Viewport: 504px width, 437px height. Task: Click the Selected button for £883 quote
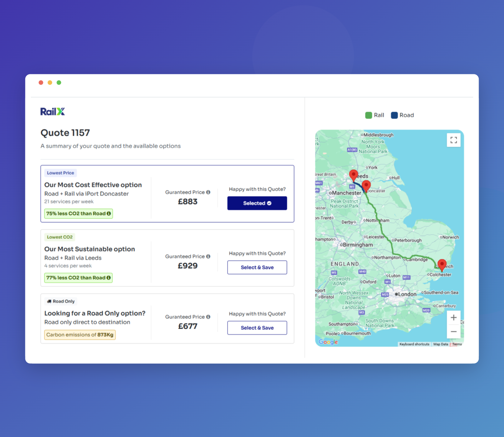[x=257, y=203]
